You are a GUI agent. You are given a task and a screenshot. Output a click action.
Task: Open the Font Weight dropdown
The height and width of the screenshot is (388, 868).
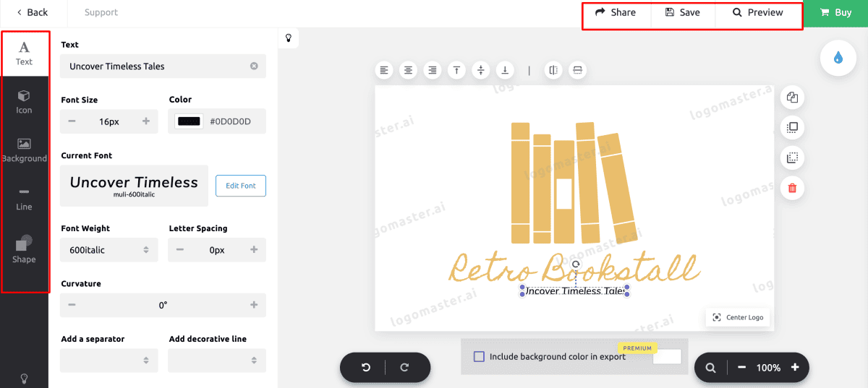point(109,250)
